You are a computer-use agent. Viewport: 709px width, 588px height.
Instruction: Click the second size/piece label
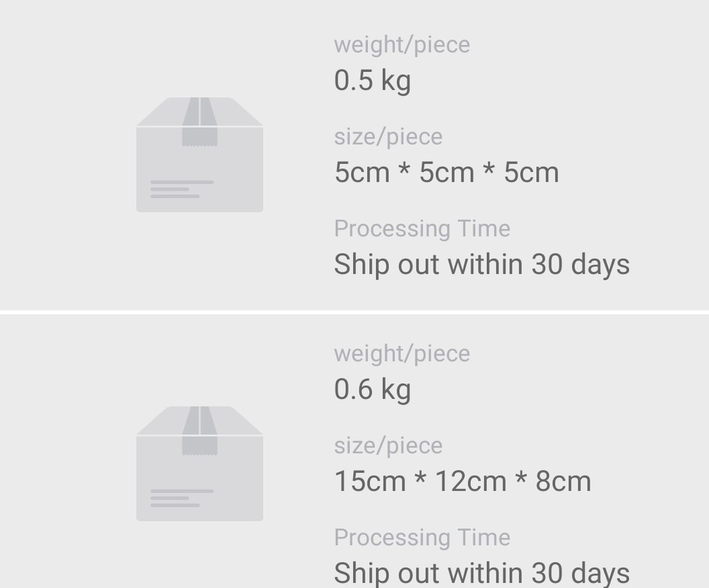388,446
